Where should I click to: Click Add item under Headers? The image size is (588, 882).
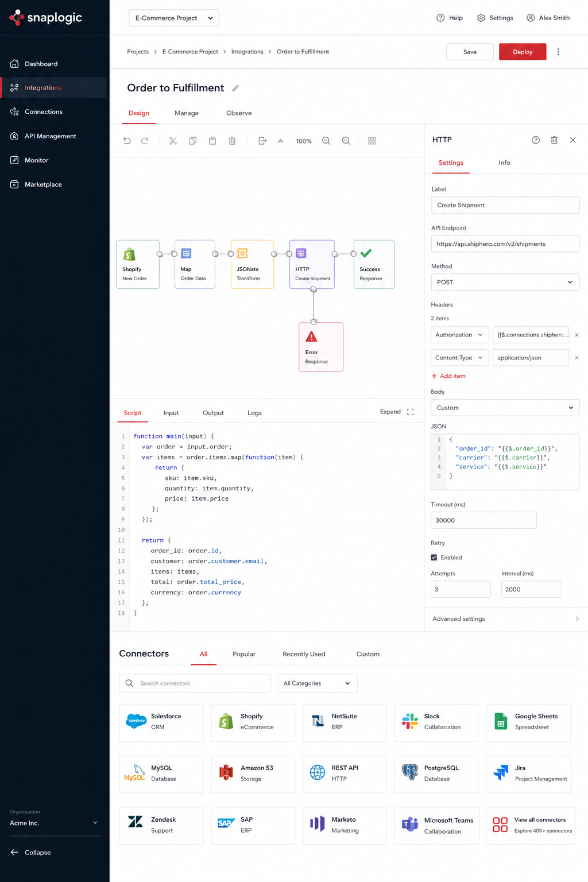coord(448,376)
